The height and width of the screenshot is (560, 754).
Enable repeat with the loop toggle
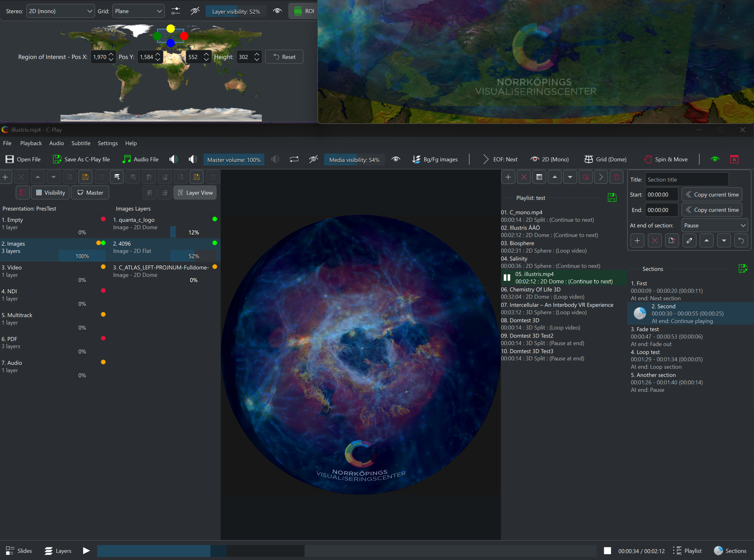294,159
